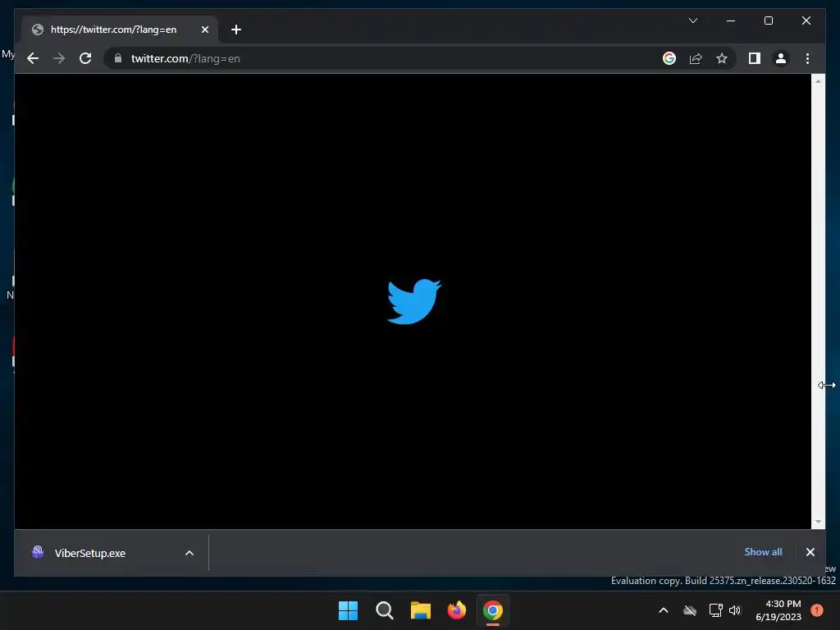840x630 pixels.
Task: Open OneDrive tray icon
Action: 690,610
